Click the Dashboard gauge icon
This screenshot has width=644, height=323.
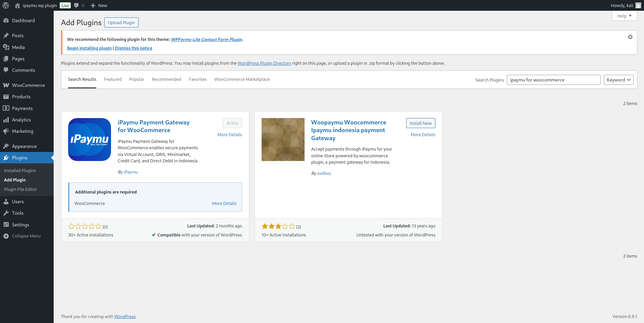coord(6,20)
